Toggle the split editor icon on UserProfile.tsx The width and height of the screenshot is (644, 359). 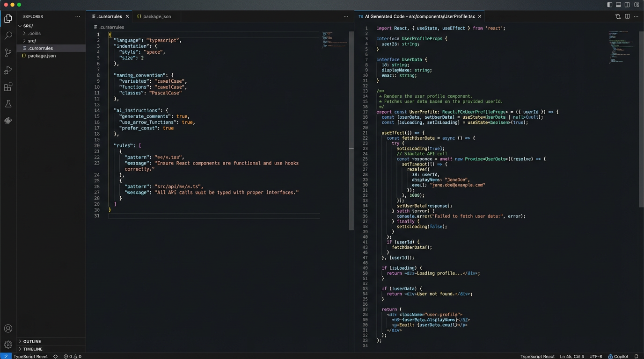coord(628,16)
